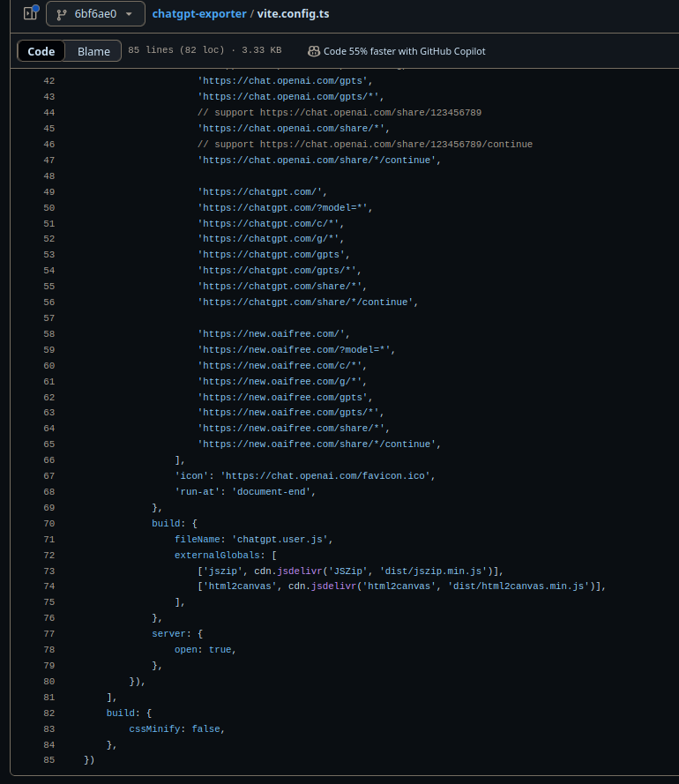Click the 'https://chatgpt.com/?model=*' string
Screen dimensions: 679x784
click(282, 207)
